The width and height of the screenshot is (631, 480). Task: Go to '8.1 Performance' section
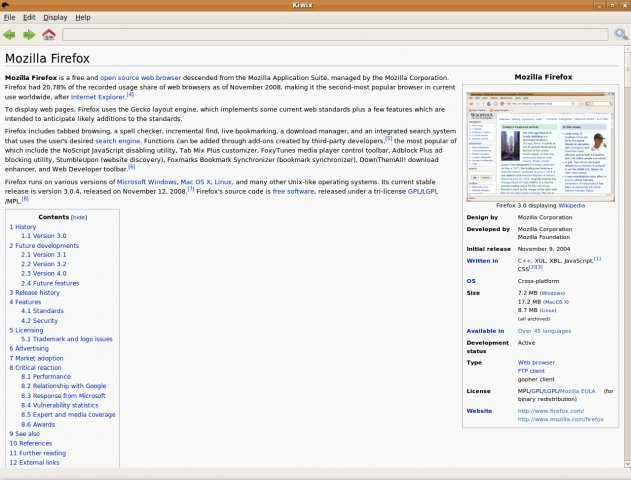[x=46, y=377]
